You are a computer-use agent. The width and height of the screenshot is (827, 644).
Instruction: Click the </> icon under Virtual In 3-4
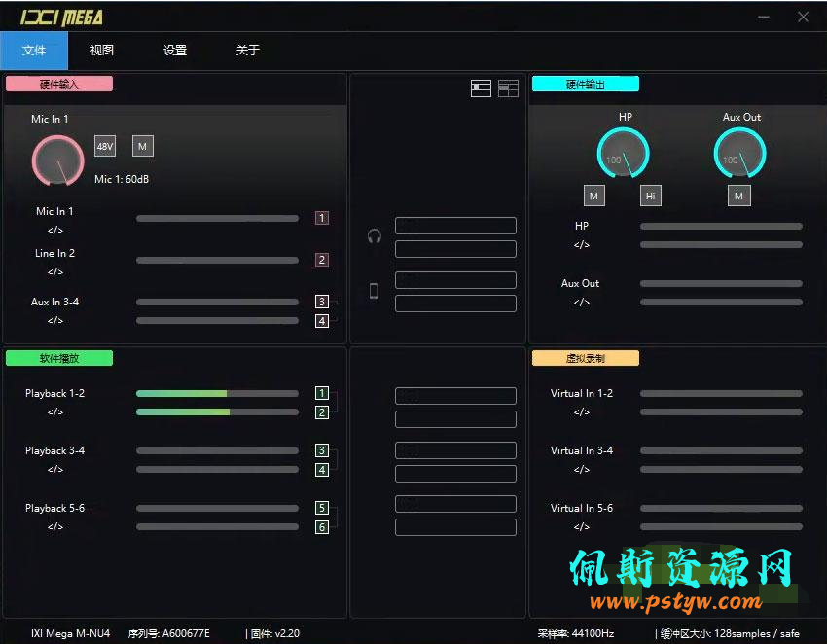(582, 470)
